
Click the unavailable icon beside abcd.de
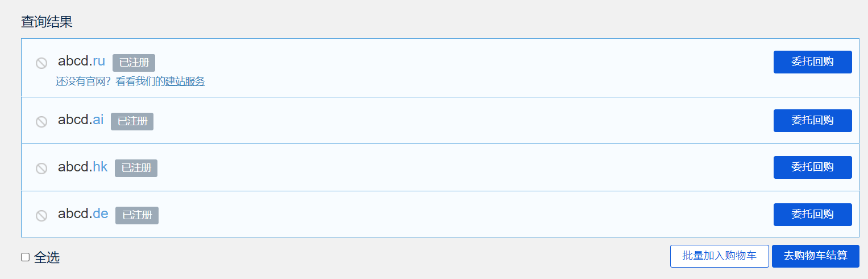[41, 216]
